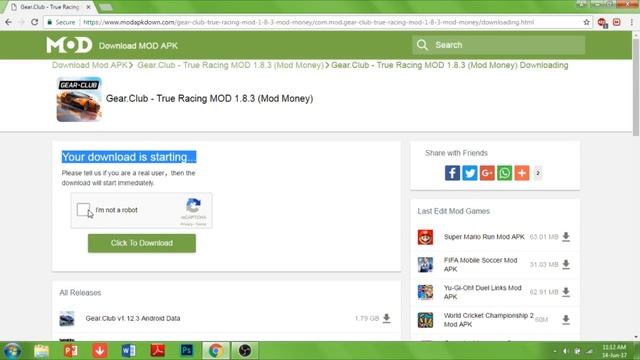
Task: Click the volume icon in system tray
Action: point(566,351)
